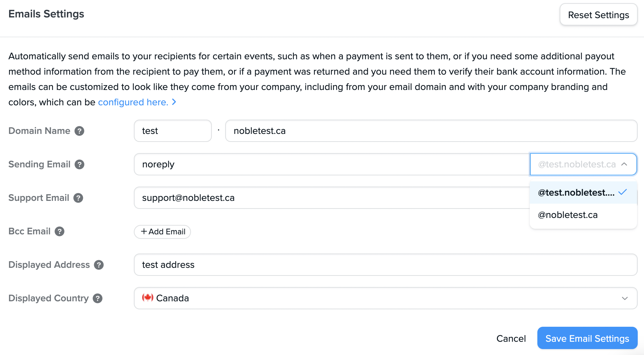Click the configured here link
The width and height of the screenshot is (644, 355).
coord(132,102)
